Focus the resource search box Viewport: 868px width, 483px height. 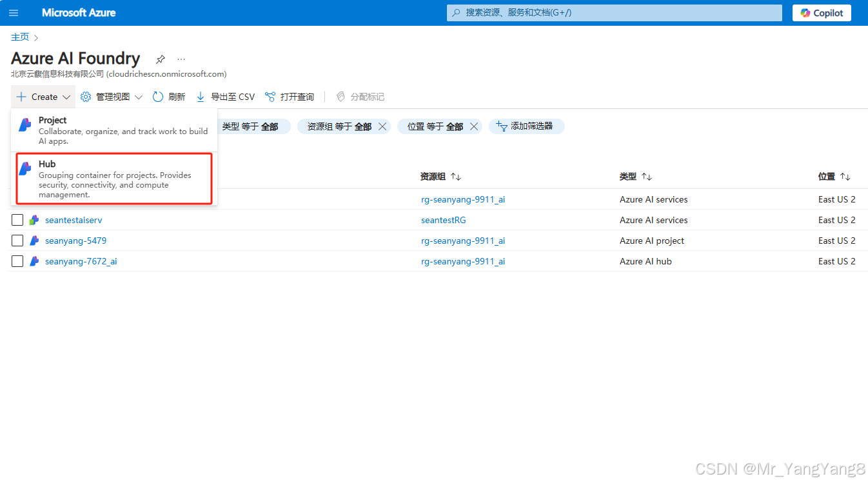click(x=614, y=13)
